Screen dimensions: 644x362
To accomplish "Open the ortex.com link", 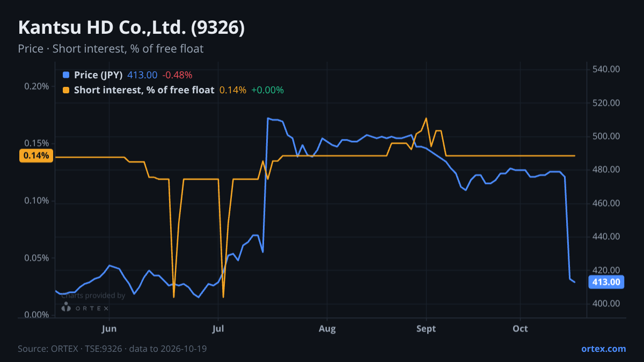I will tap(603, 349).
